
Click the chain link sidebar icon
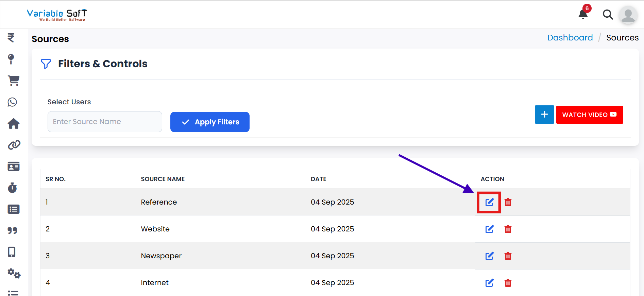(14, 145)
